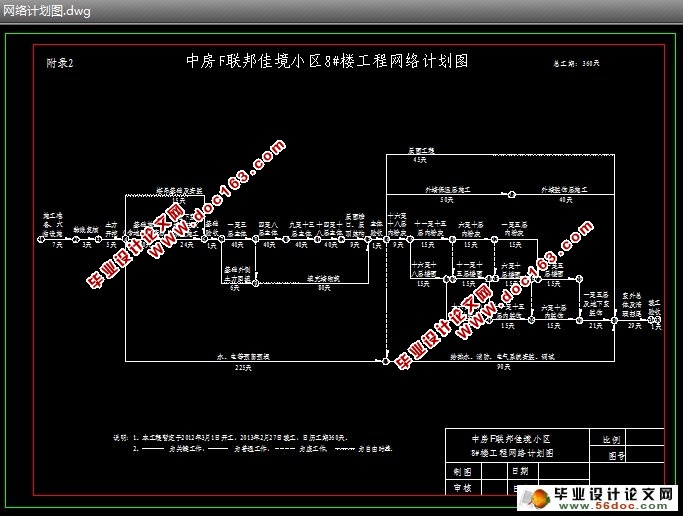Viewport: 683px width, 516px height.
Task: Click the 29天 duration label
Action: pos(634,326)
